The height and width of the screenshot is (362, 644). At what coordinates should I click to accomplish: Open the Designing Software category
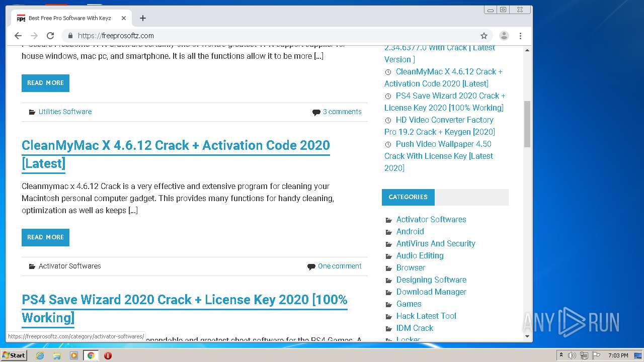[431, 280]
